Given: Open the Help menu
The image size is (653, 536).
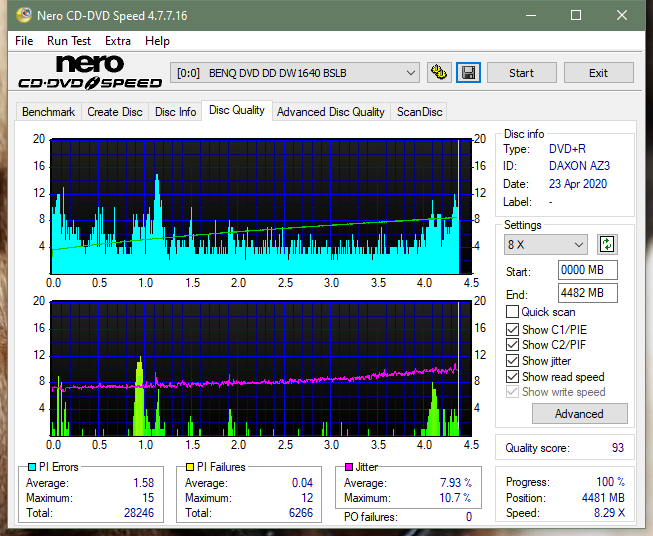Looking at the screenshot, I should [x=157, y=41].
